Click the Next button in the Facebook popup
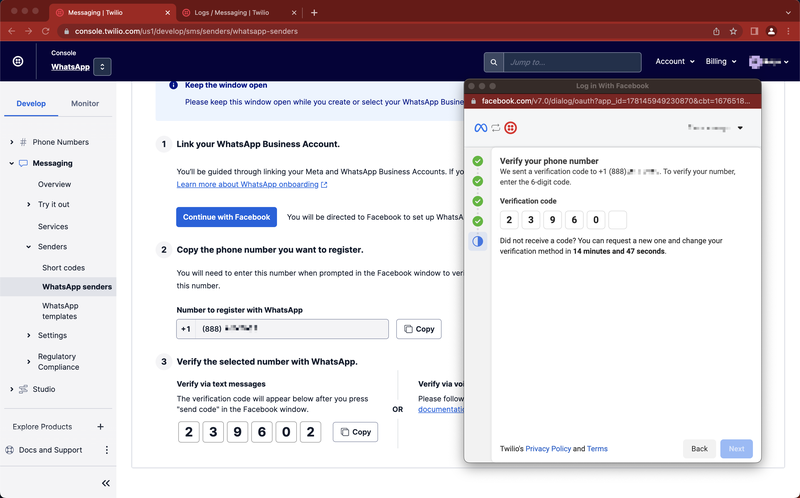This screenshot has height=498, width=800. point(736,449)
